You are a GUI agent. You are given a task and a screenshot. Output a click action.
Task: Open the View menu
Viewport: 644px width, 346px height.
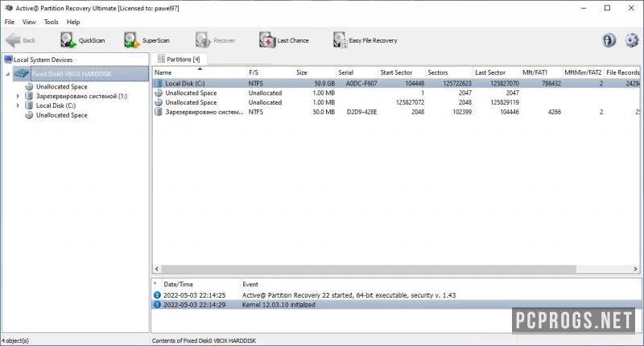[x=29, y=22]
